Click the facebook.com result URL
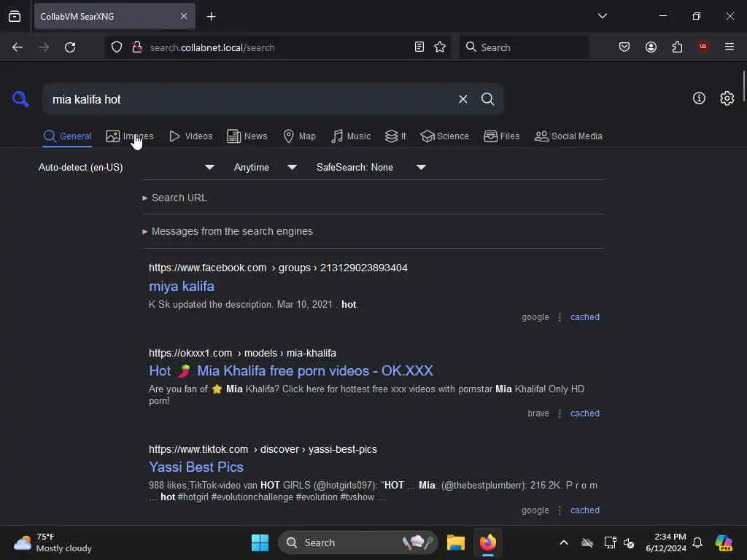747x560 pixels. click(x=278, y=268)
